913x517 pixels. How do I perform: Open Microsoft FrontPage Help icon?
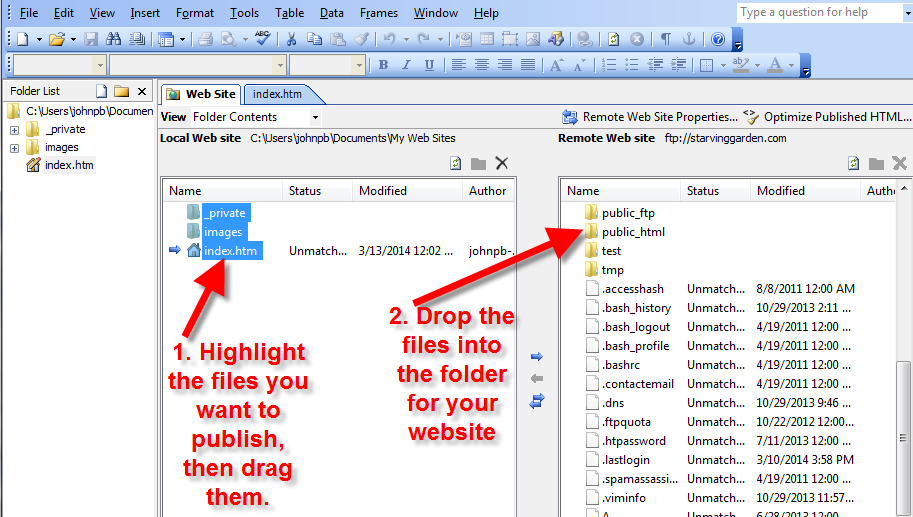pyautogui.click(x=717, y=40)
